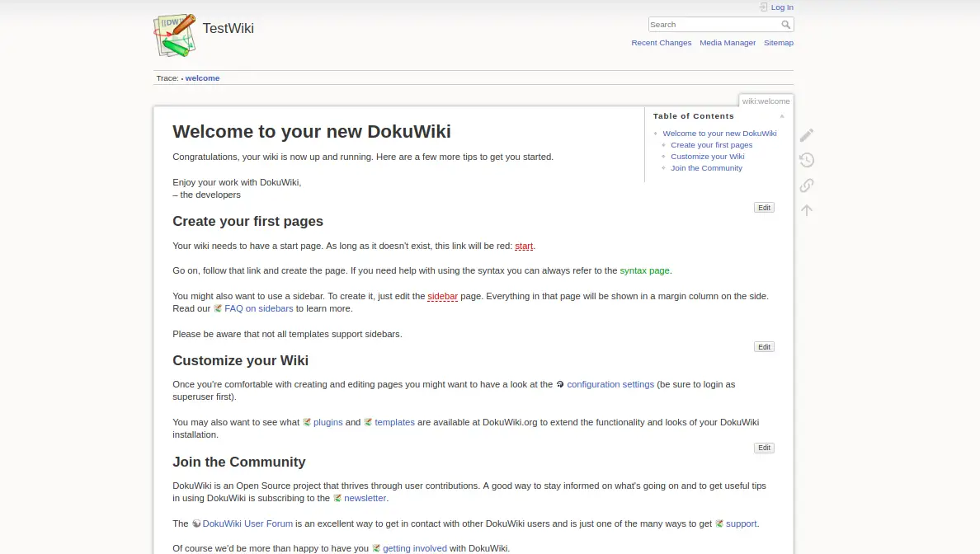Open the FAQ on sidebars link
The height and width of the screenshot is (554, 980).
click(x=253, y=308)
